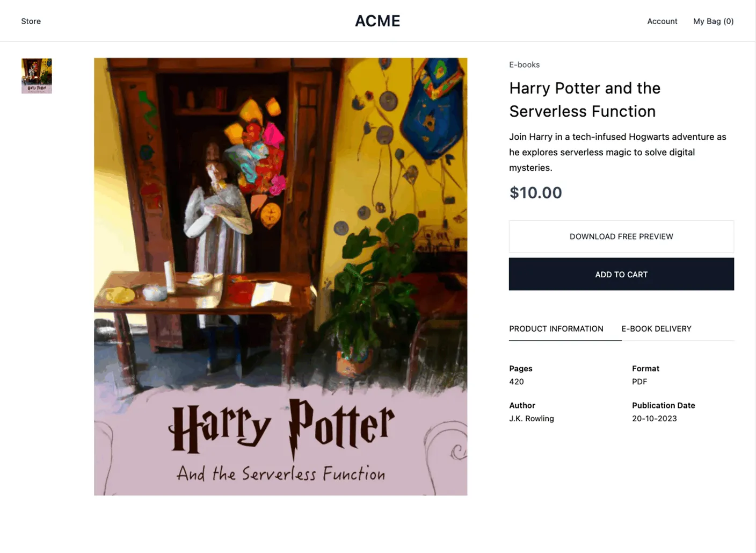The image size is (756, 553).
Task: Click the product title heading
Action: (585, 99)
